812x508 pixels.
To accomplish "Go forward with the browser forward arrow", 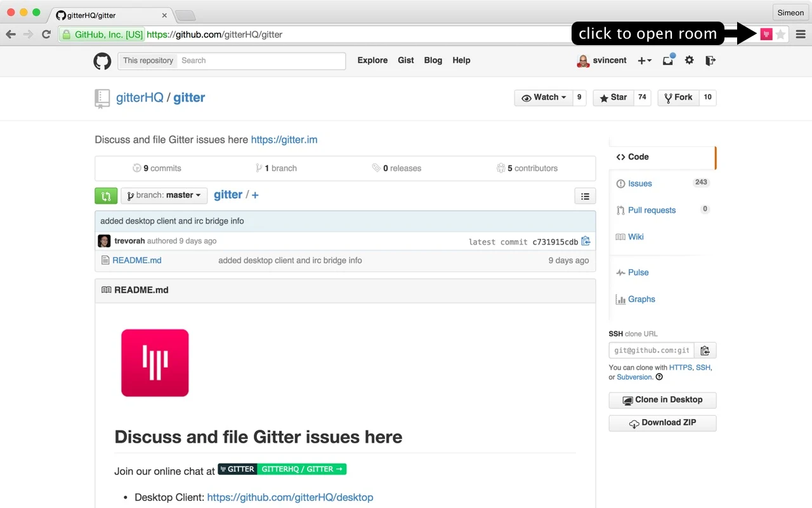I will point(29,34).
